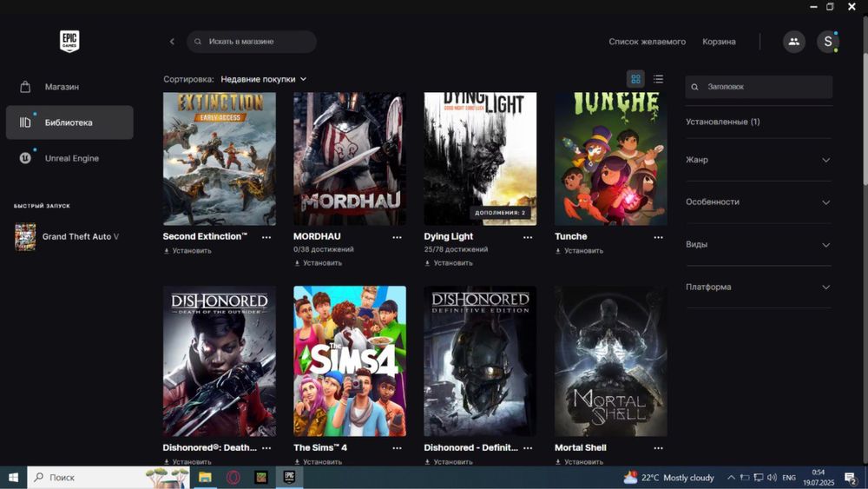The image size is (868, 489).
Task: Open the Windows Start menu
Action: click(13, 478)
